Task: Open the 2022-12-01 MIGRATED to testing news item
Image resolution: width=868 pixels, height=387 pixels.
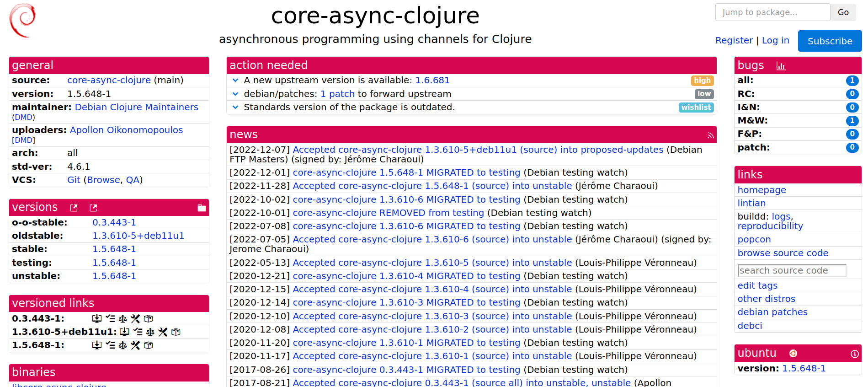Action: point(406,173)
